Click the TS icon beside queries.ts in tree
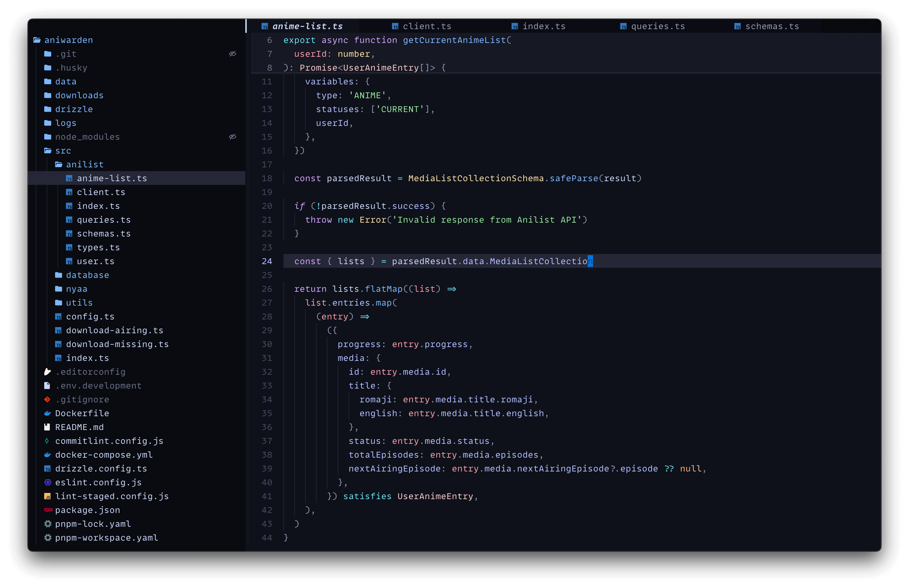Viewport: 909px width, 588px height. click(x=69, y=220)
